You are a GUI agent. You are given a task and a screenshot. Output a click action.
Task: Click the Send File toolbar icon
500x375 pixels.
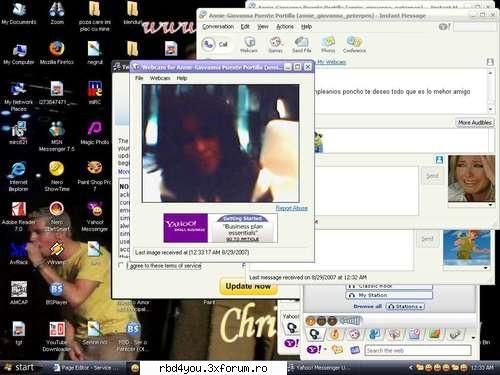[302, 45]
